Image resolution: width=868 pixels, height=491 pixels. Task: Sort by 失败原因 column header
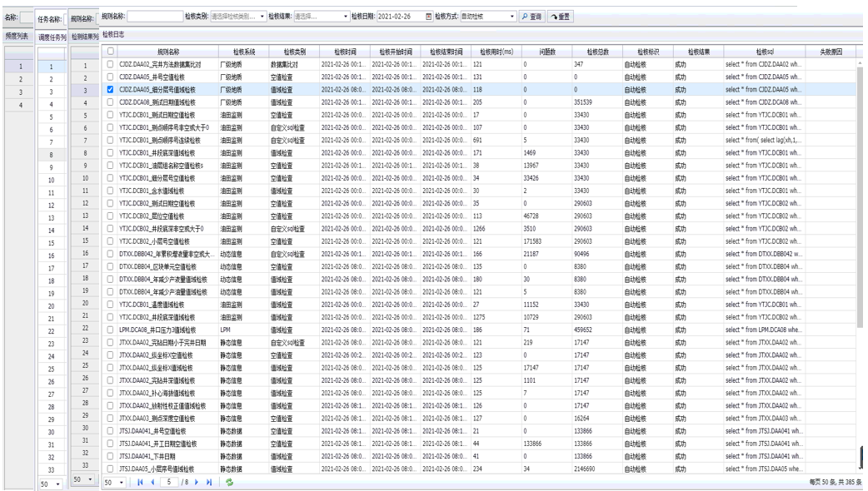tap(831, 52)
